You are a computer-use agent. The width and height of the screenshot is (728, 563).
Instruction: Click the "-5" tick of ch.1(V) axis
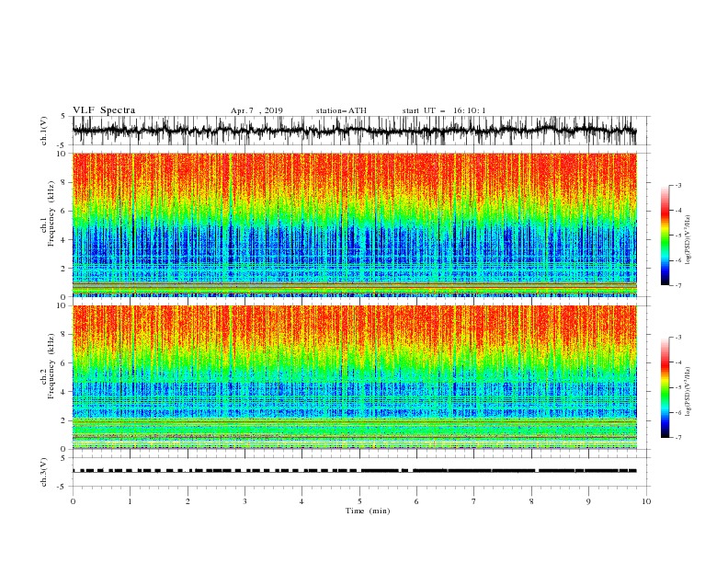pyautogui.click(x=63, y=145)
